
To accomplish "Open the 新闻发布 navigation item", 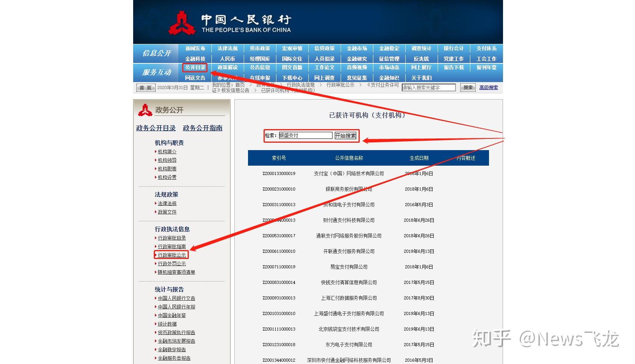I will coord(195,48).
